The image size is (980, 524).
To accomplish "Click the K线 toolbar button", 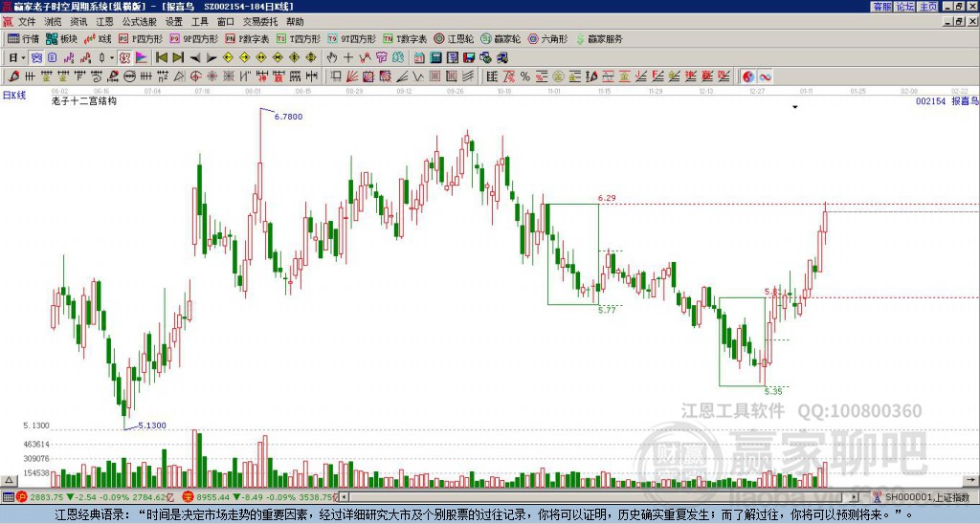I will click(x=98, y=38).
